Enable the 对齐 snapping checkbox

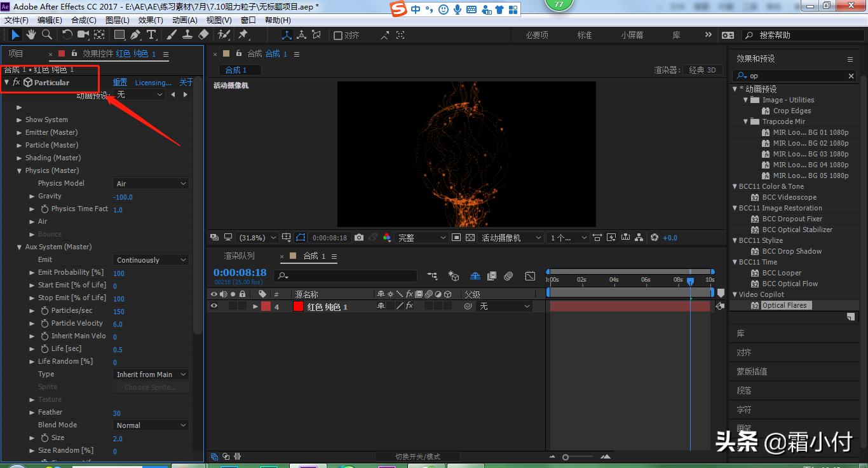click(338, 36)
